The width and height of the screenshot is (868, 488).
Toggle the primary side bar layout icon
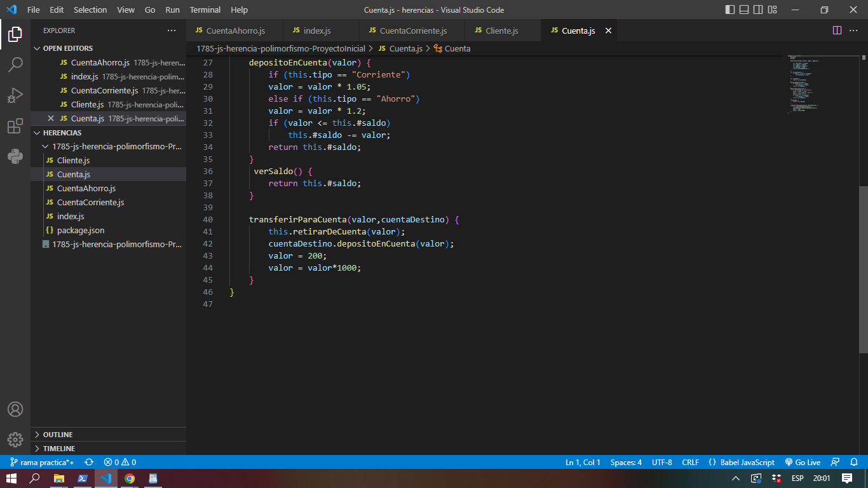[x=730, y=10]
